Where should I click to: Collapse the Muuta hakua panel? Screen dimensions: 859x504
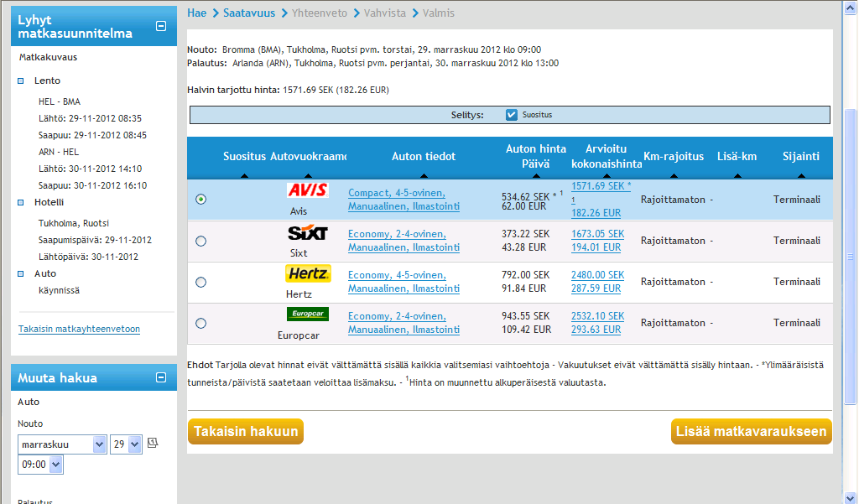tap(161, 377)
